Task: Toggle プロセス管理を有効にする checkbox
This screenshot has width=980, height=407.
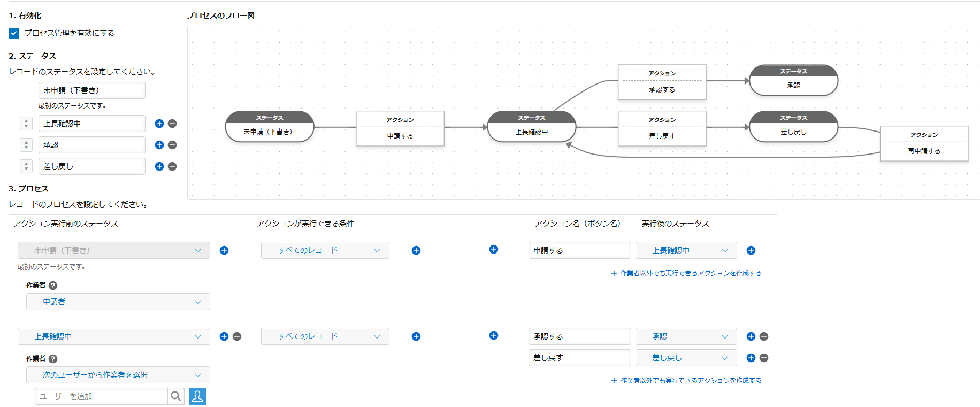Action: pyautogui.click(x=14, y=33)
